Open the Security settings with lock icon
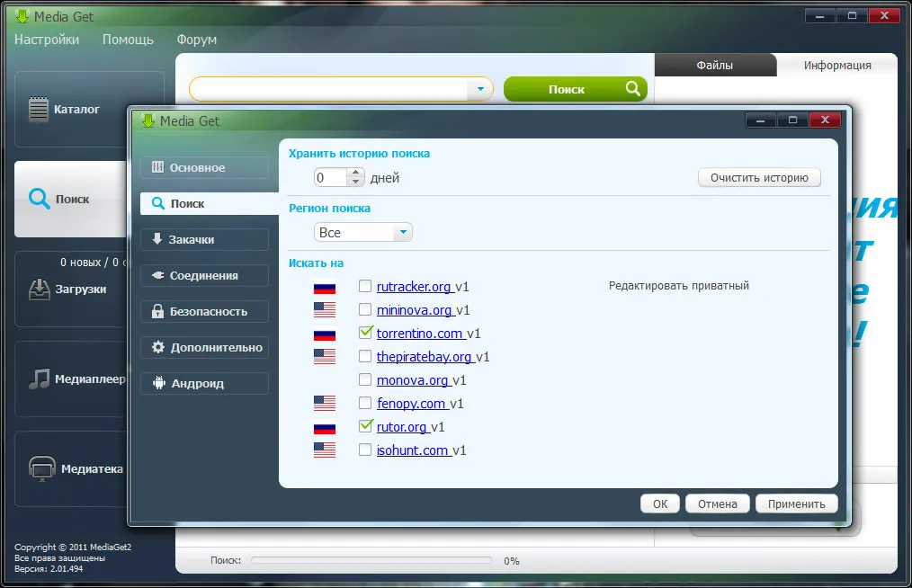Viewport: 912px width, 588px height. pos(204,311)
